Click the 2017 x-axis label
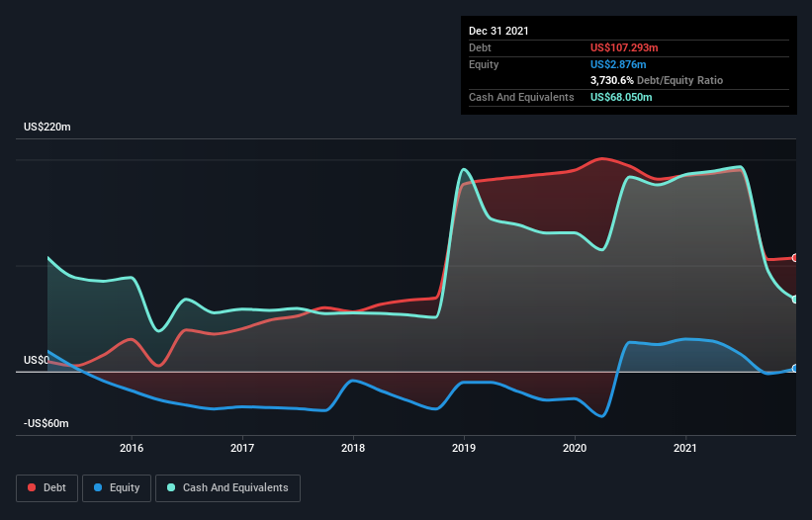Screen dimensions: 812x520 242,448
